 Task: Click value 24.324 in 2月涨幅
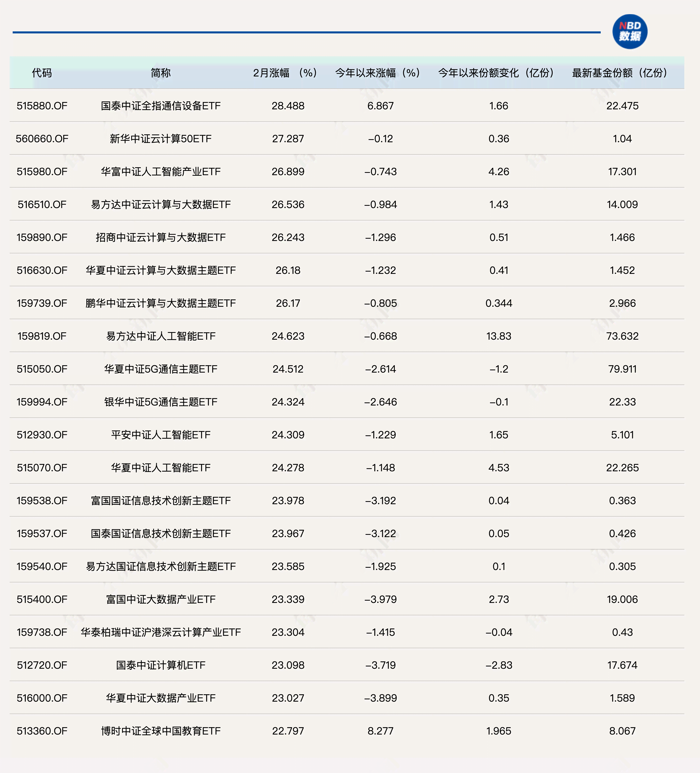click(x=288, y=402)
